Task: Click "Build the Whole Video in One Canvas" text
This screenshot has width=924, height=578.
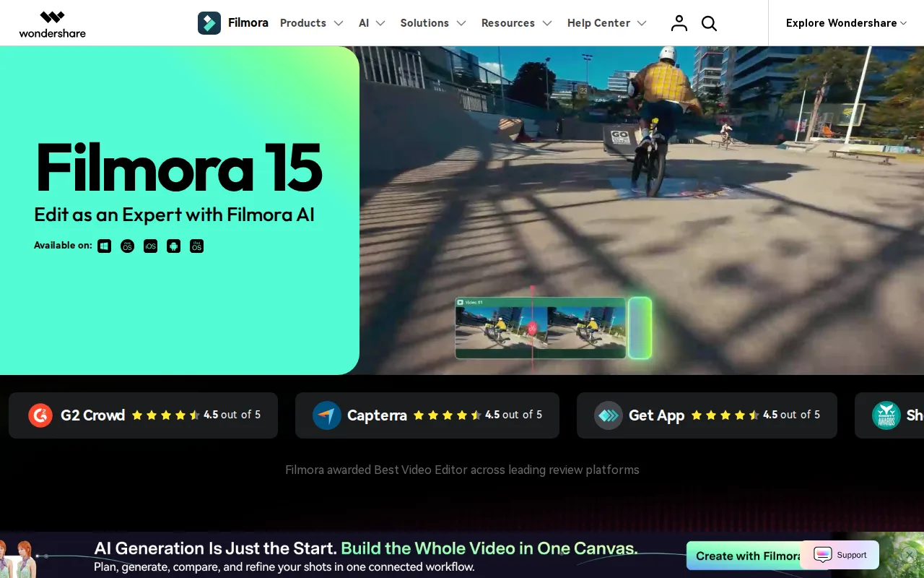Action: point(489,548)
